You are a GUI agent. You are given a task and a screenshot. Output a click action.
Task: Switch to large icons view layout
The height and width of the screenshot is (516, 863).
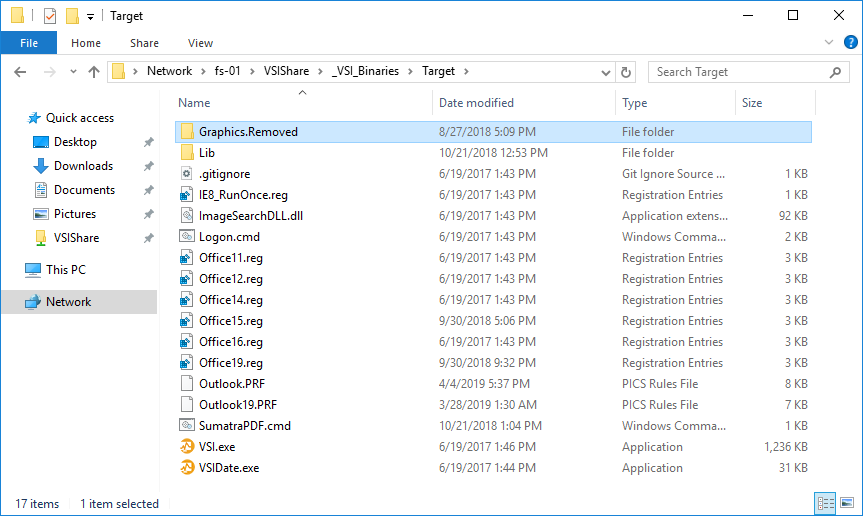847,503
